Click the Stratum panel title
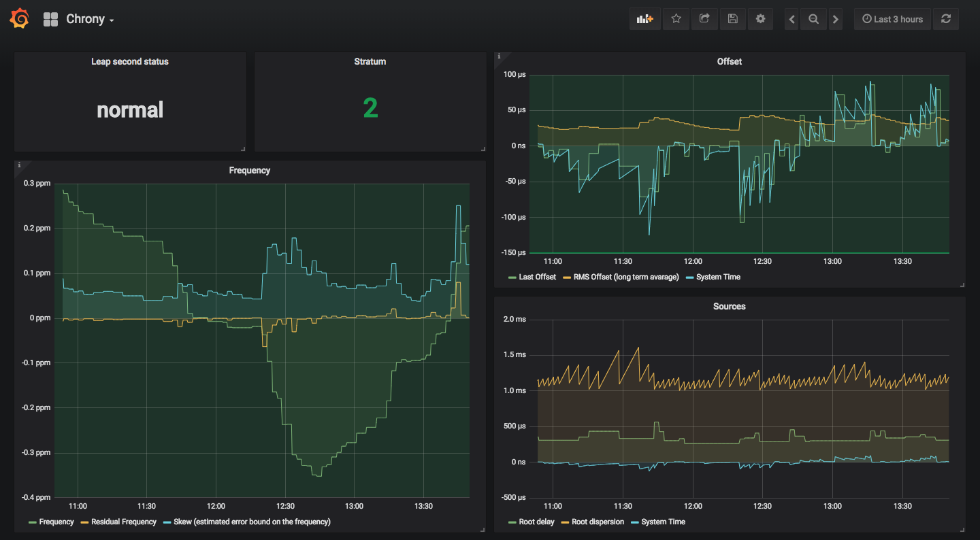980x540 pixels. 370,61
